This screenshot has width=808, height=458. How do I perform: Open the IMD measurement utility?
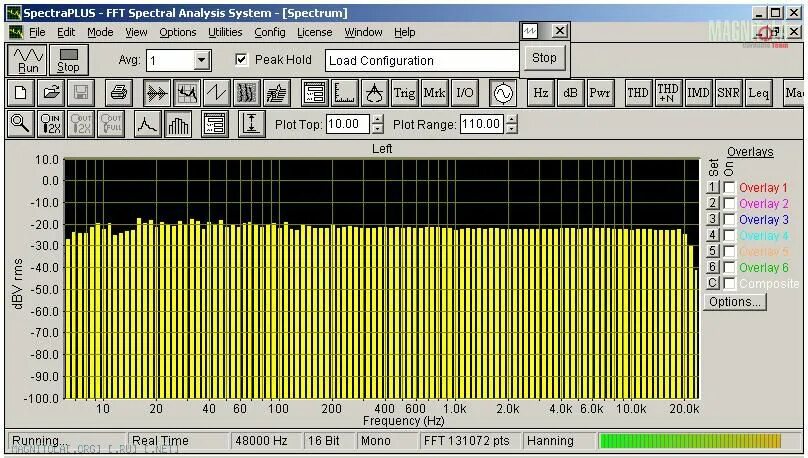point(698,93)
